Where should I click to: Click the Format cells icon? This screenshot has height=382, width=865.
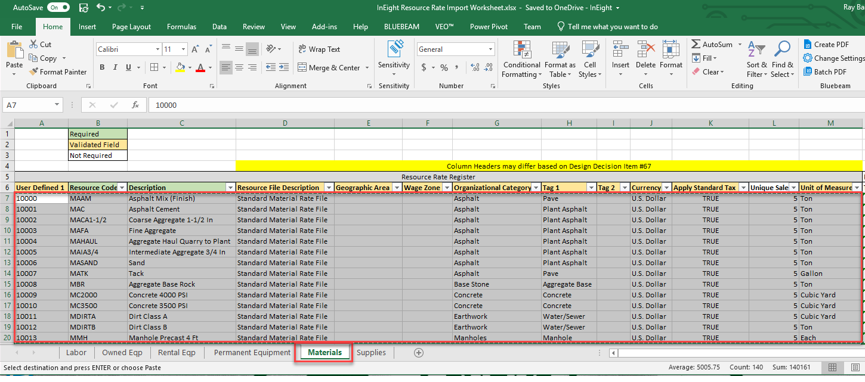[x=671, y=50]
